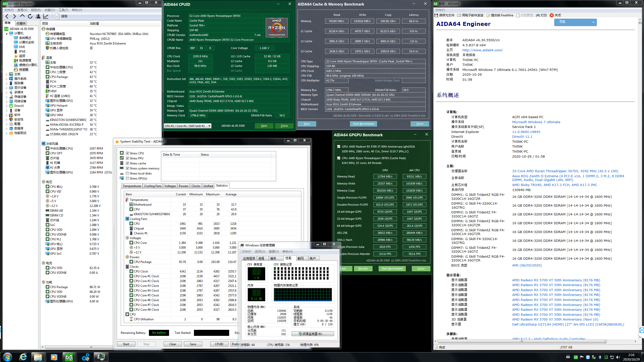Click the Up arrow in AIDA64 toolbar

tap(22, 16)
